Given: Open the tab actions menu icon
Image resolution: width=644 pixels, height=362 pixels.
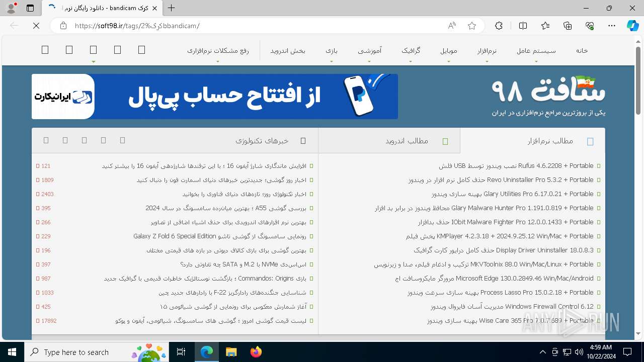Looking at the screenshot, I should (30, 8).
